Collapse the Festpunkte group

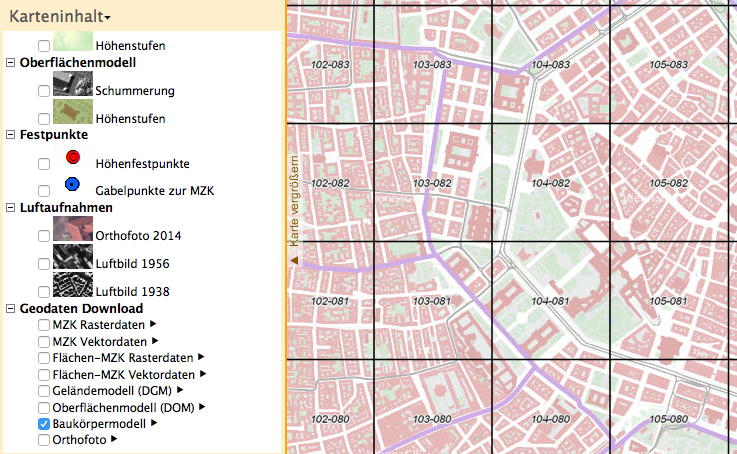click(x=11, y=134)
